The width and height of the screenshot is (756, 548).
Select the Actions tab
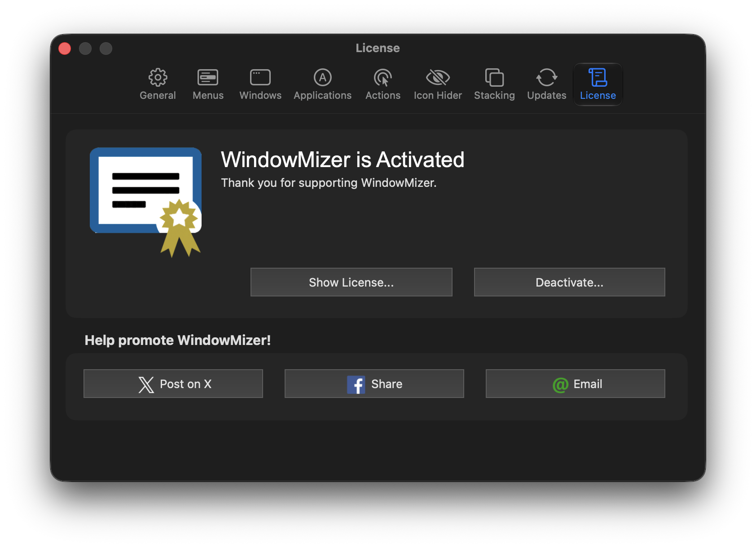tap(383, 84)
